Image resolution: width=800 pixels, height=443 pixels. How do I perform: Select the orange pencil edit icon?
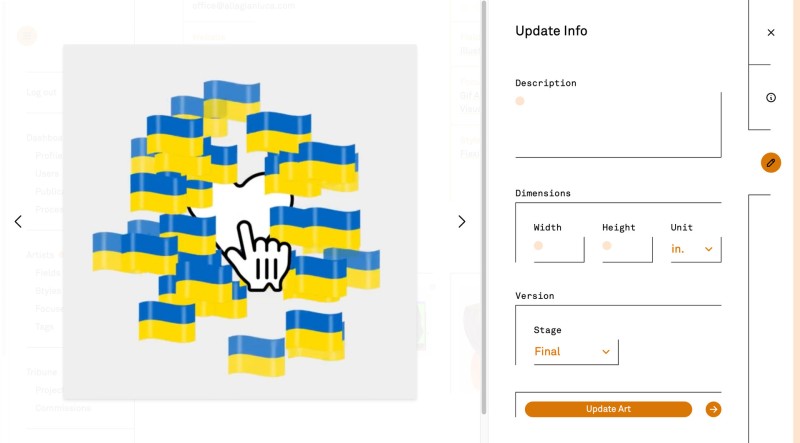click(771, 162)
